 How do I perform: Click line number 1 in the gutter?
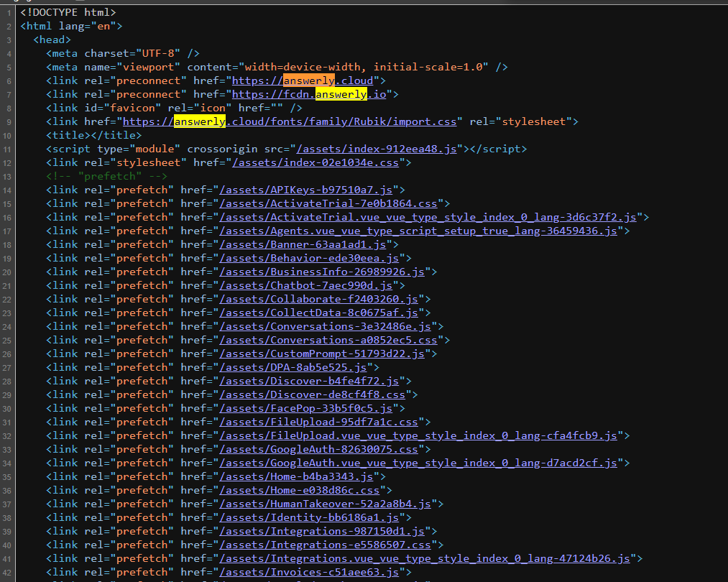point(9,13)
